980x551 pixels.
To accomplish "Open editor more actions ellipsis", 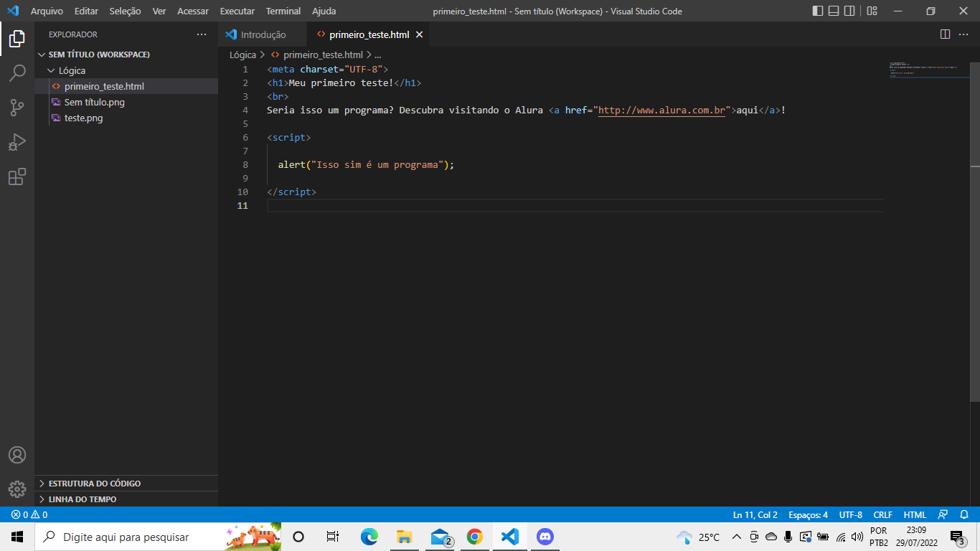I will pos(965,34).
